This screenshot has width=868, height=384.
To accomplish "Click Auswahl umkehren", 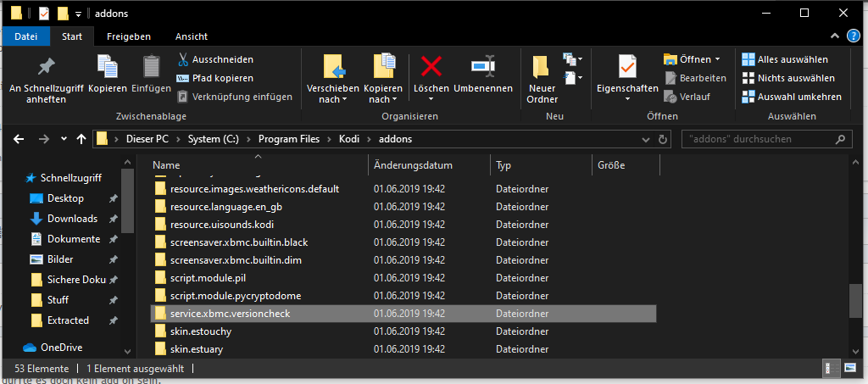I will (792, 97).
